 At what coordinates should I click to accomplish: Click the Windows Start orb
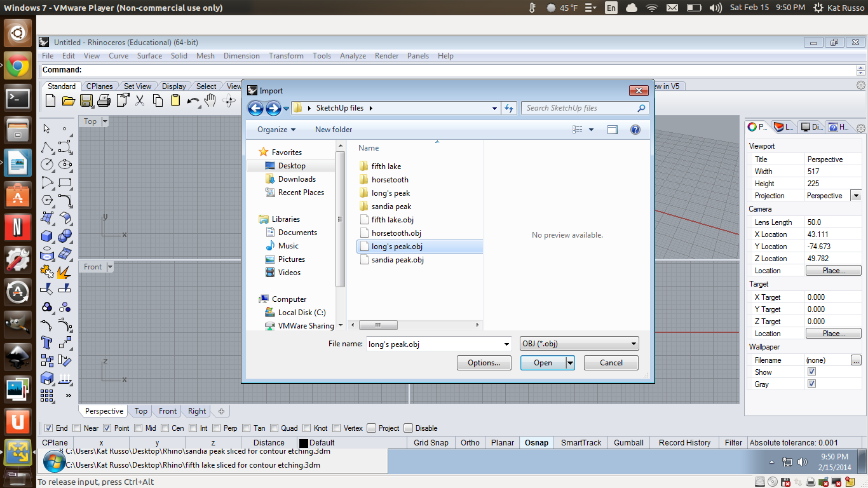pyautogui.click(x=54, y=461)
